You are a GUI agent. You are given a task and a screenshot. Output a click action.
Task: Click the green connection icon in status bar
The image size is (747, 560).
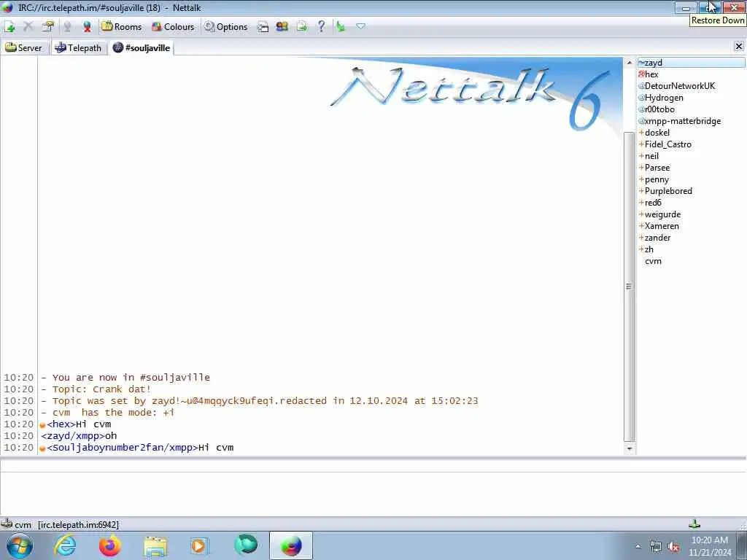pyautogui.click(x=694, y=524)
